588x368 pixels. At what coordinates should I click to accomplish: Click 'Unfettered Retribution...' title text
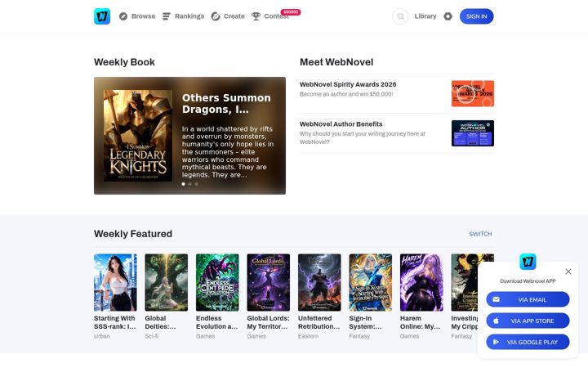pos(318,322)
